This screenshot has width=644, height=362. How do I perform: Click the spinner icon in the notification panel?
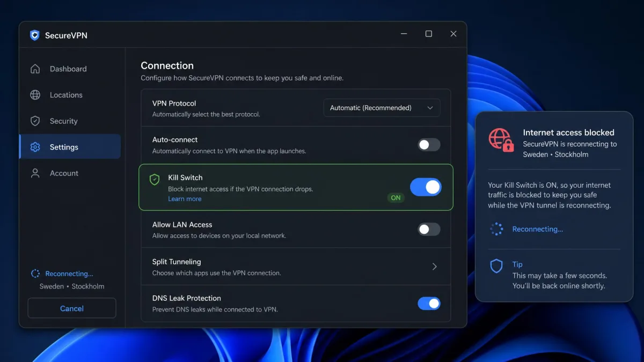tap(496, 229)
